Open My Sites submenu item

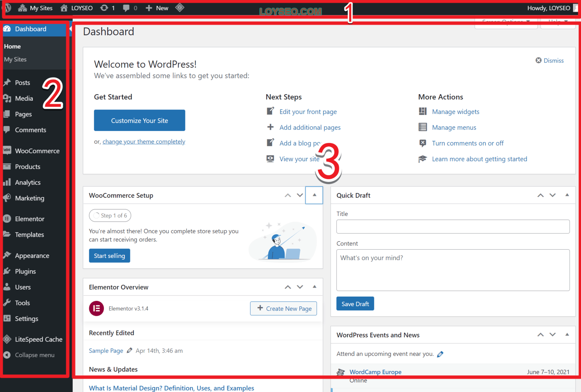[x=15, y=59]
